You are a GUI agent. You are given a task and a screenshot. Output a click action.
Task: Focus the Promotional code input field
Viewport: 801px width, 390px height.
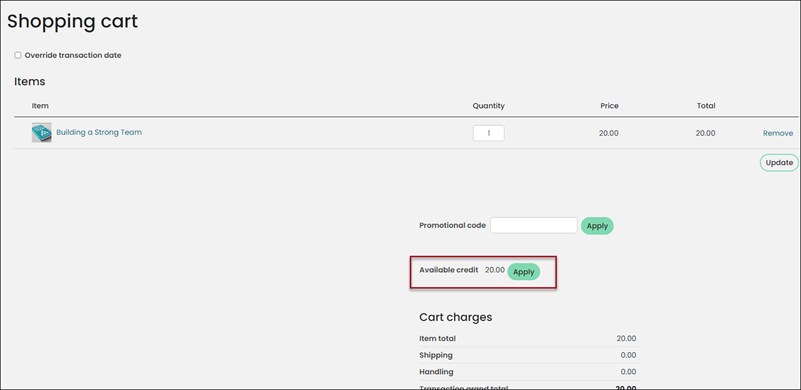(533, 225)
